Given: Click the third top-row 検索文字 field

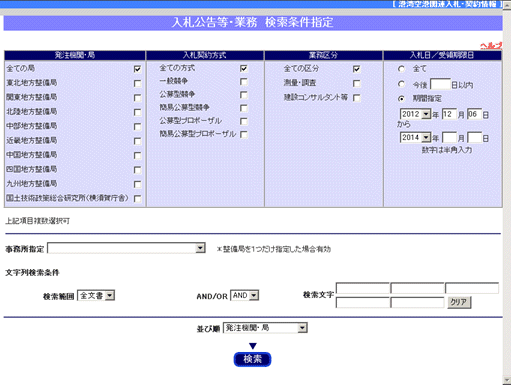Looking at the screenshot, I should [x=472, y=288].
